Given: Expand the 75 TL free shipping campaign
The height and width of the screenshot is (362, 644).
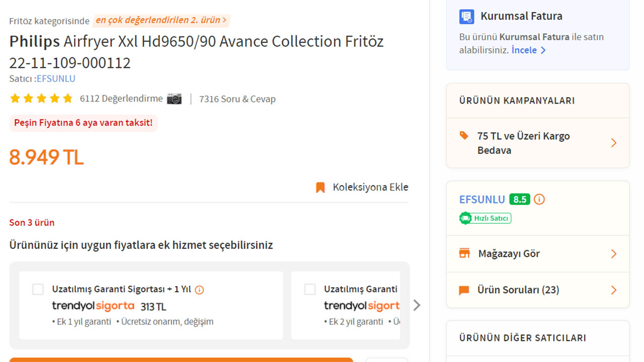Looking at the screenshot, I should 613,143.
